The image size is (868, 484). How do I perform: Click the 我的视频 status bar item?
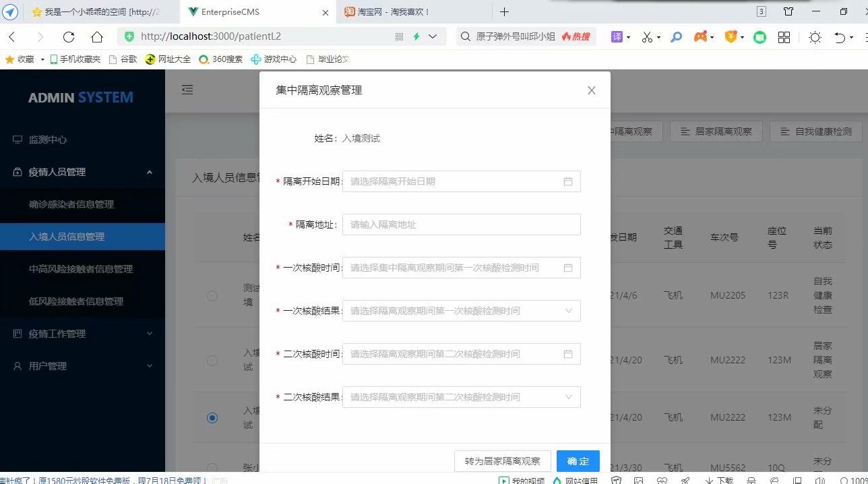click(x=522, y=480)
